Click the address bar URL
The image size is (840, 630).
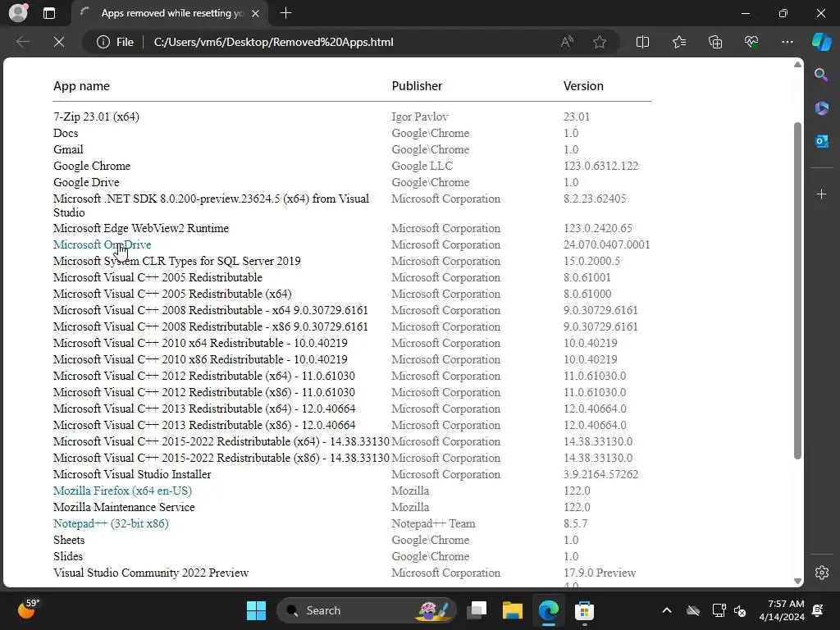click(273, 42)
